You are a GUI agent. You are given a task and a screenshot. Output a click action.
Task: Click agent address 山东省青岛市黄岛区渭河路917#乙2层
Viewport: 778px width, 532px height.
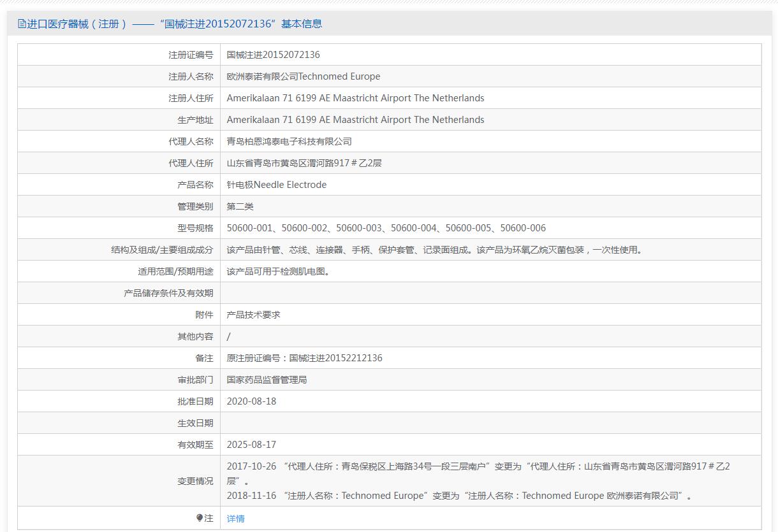(304, 163)
